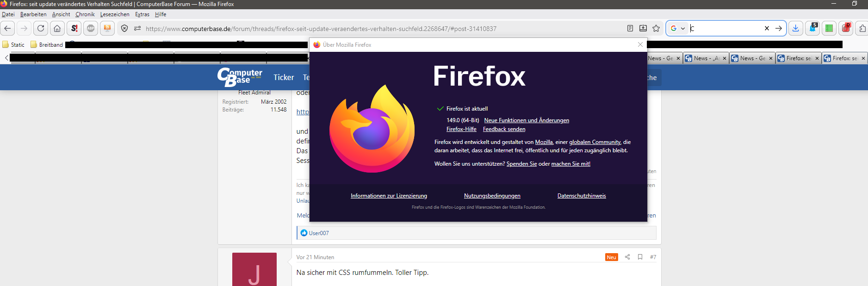This screenshot has width=868, height=286.
Task: Open the home page via house icon
Action: [57, 28]
